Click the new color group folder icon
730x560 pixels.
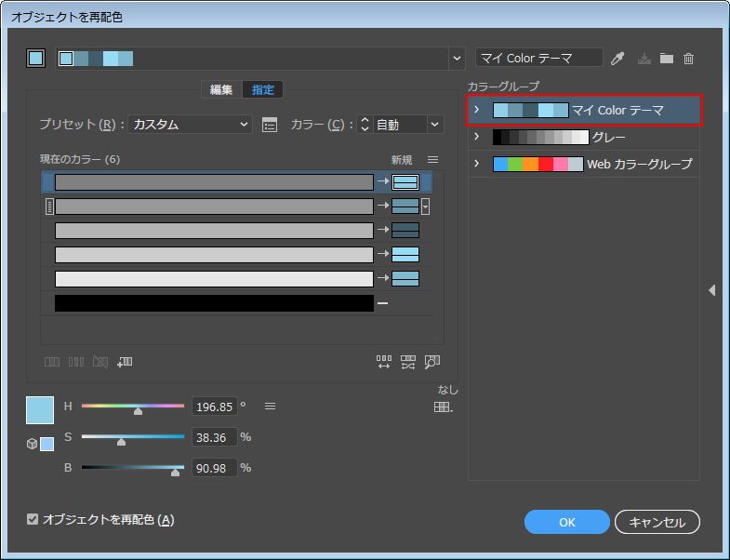pyautogui.click(x=666, y=59)
